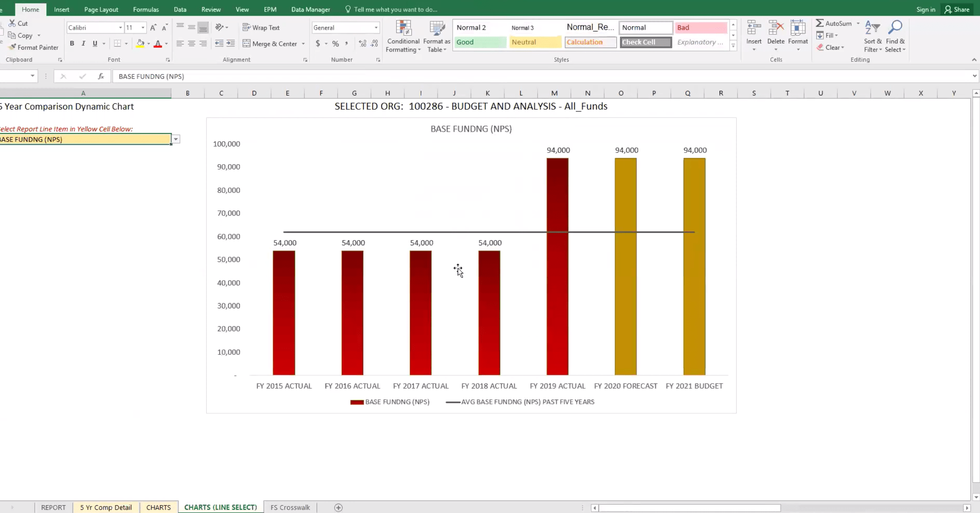This screenshot has width=980, height=513.
Task: Switch to the 5 Yr Comp Detail sheet
Action: pyautogui.click(x=106, y=507)
